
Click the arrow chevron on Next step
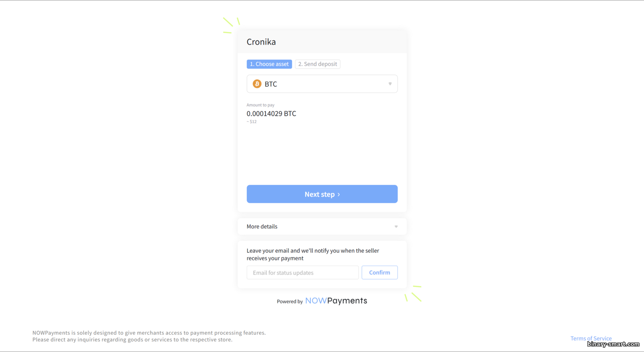(x=339, y=194)
